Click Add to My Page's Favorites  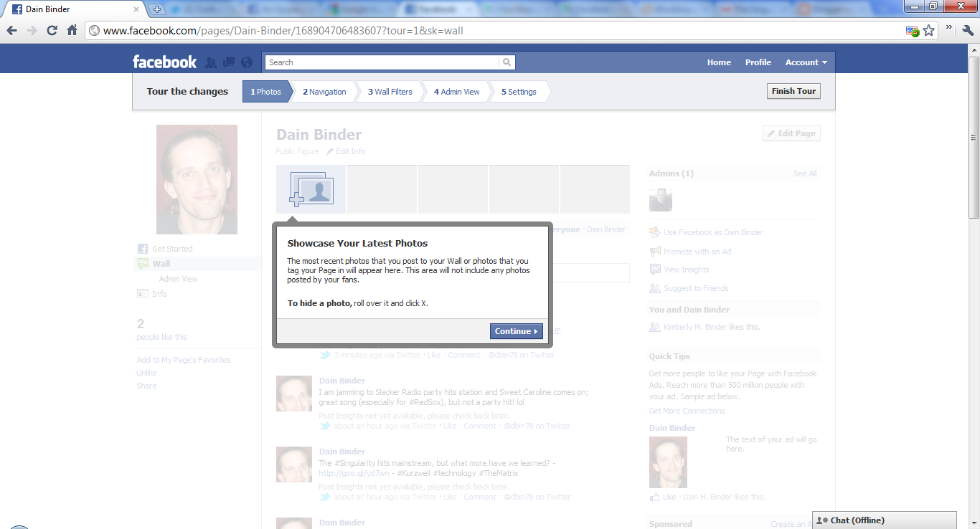pyautogui.click(x=184, y=360)
